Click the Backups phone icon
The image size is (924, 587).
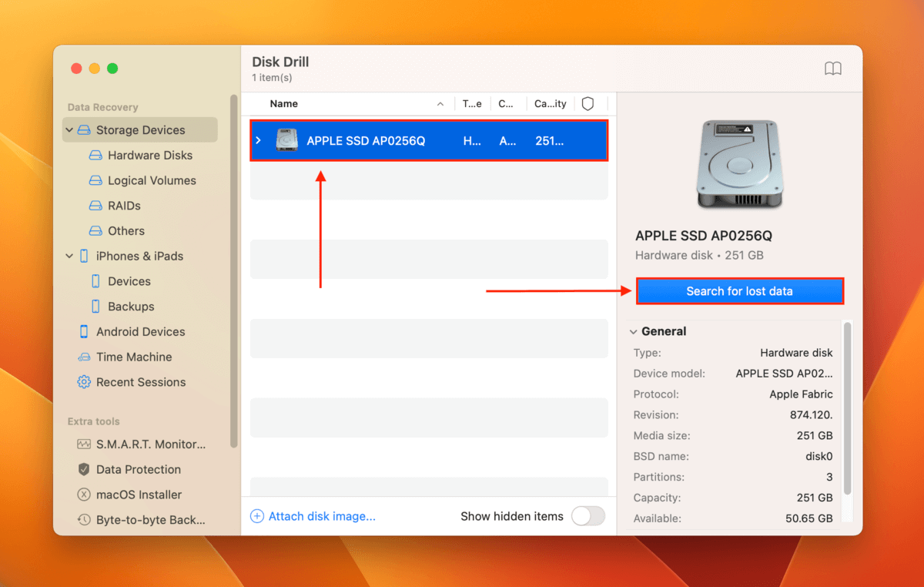(x=95, y=307)
